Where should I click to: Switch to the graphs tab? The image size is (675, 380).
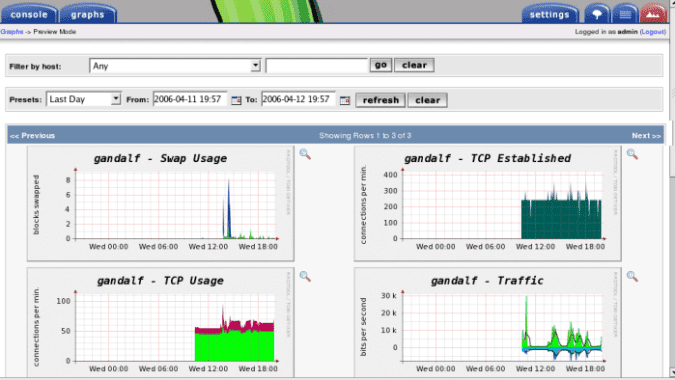(x=88, y=14)
